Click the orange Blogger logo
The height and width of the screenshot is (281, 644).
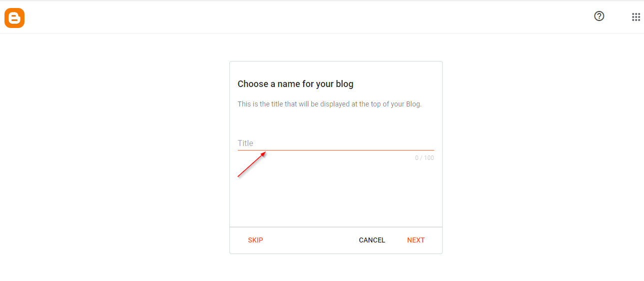pyautogui.click(x=14, y=18)
